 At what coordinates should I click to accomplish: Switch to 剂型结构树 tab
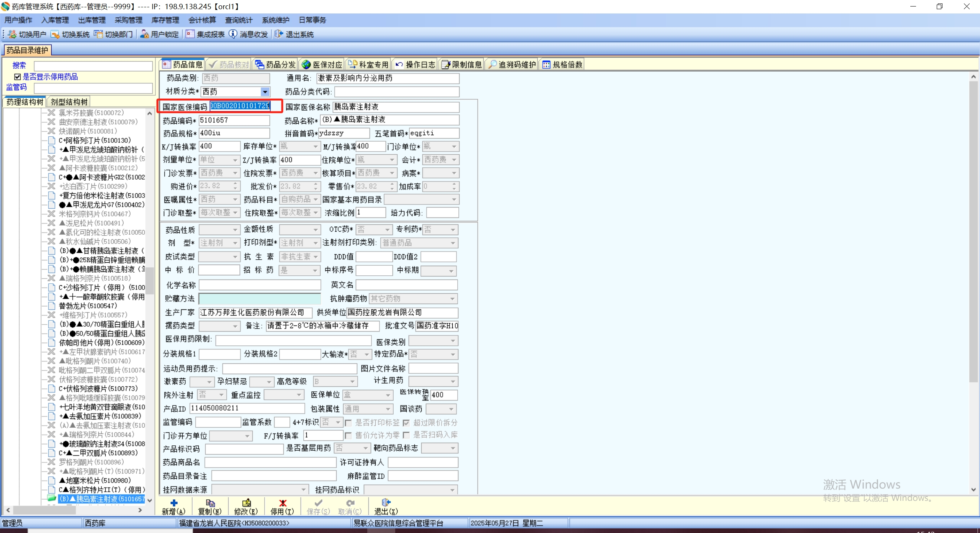click(x=69, y=102)
